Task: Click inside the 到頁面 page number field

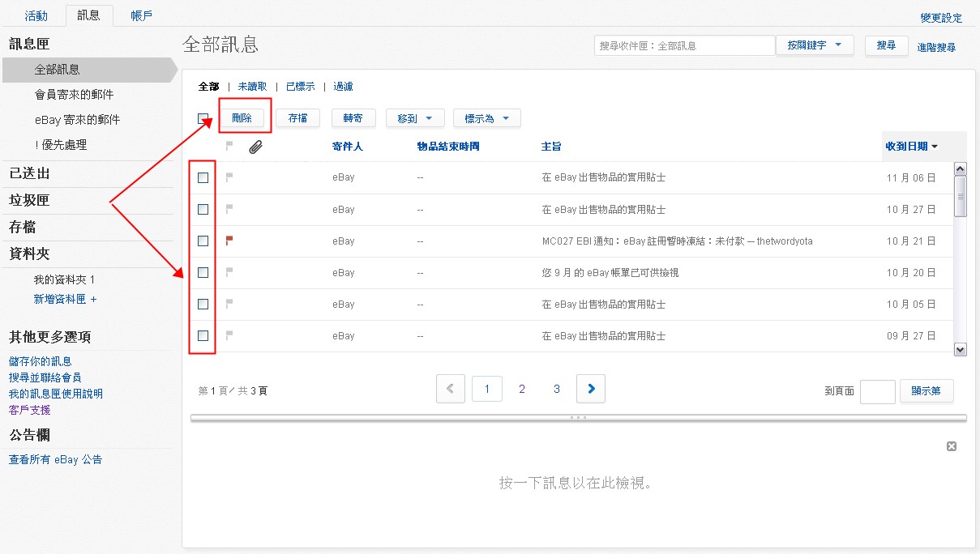Action: click(877, 391)
